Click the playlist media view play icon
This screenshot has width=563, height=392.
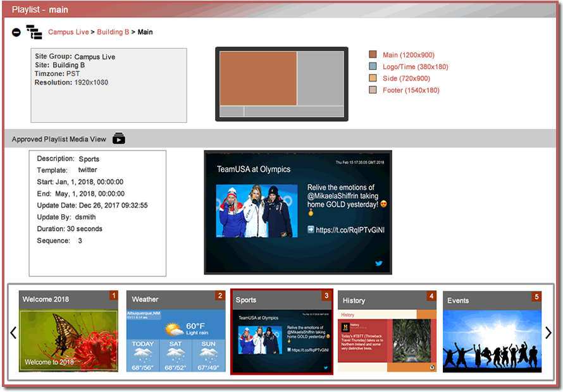(x=119, y=138)
